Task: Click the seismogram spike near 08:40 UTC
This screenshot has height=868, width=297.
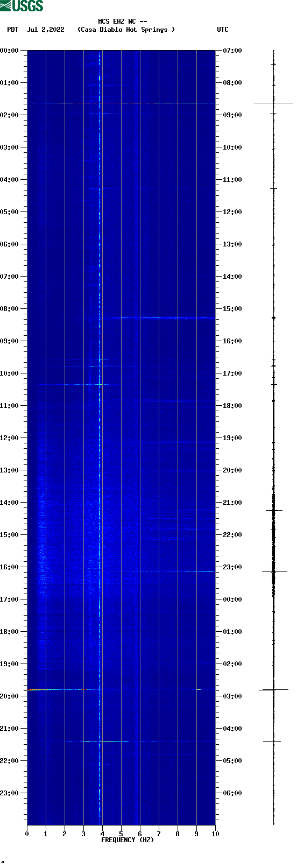Action: click(x=273, y=103)
